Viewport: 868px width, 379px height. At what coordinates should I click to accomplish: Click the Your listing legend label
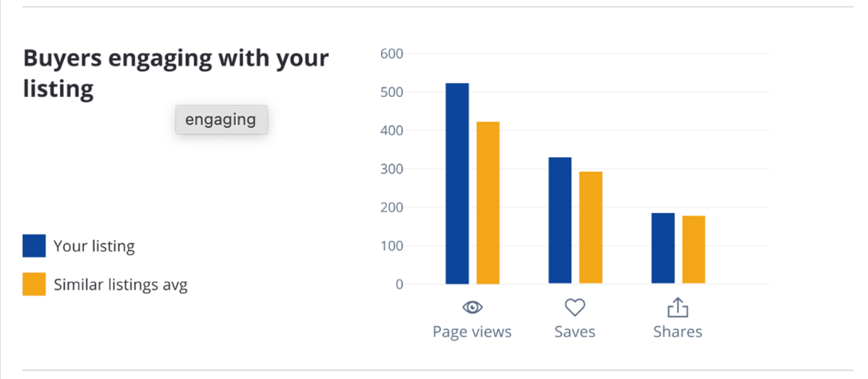(94, 246)
